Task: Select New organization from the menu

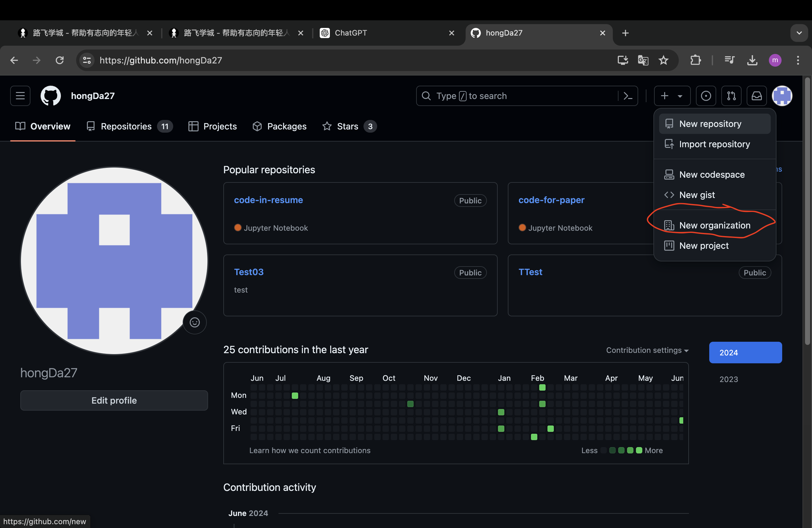Action: click(715, 225)
